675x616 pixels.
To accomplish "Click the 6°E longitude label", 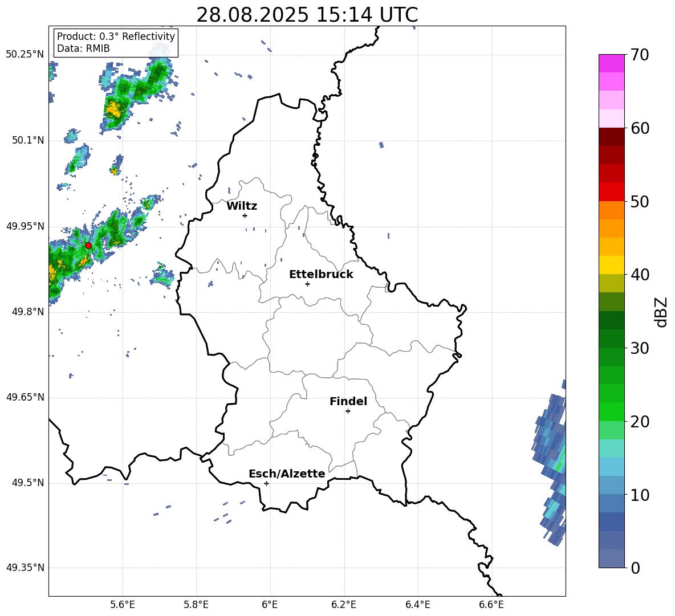I will 270,605.
